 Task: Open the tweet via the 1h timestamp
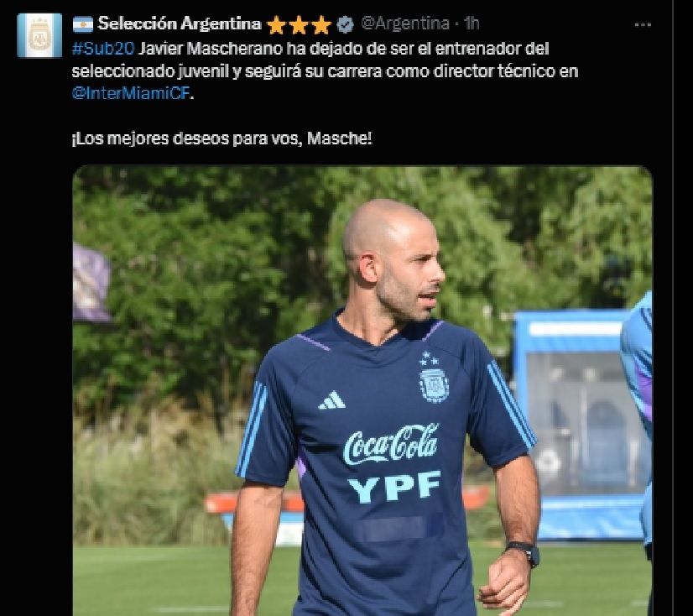coord(472,23)
